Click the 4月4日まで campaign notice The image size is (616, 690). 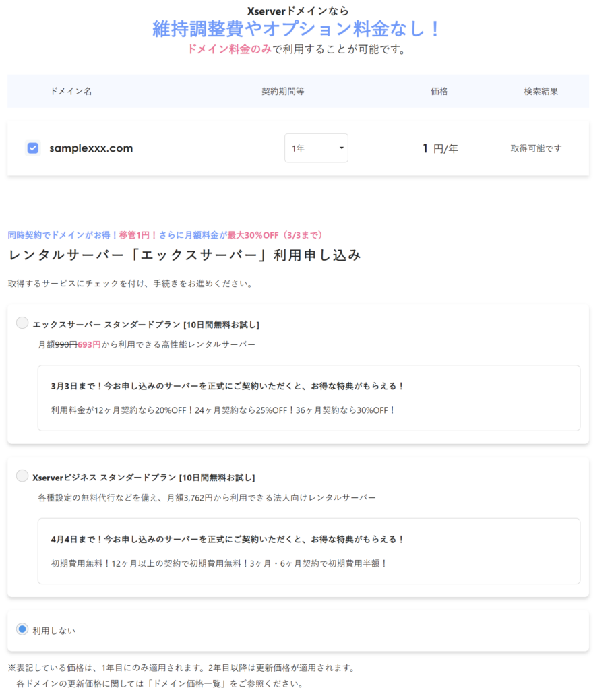pyautogui.click(x=228, y=540)
